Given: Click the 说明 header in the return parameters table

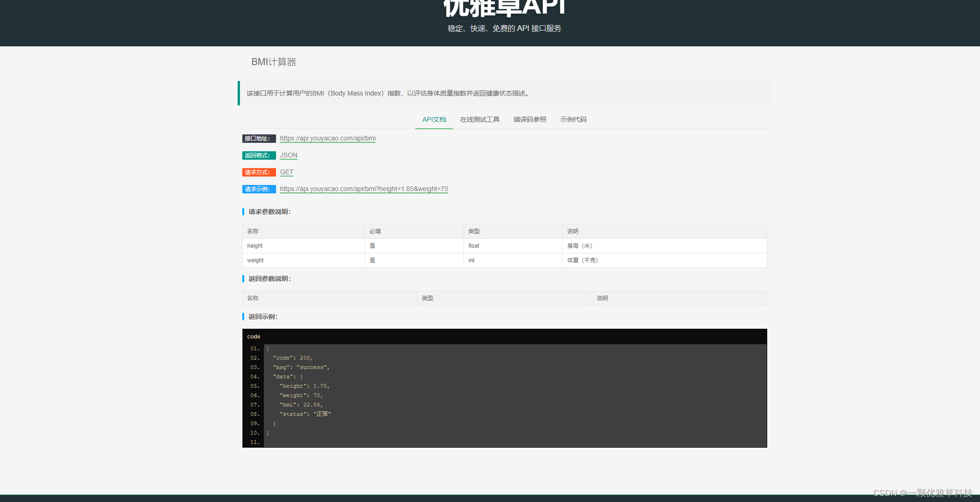Looking at the screenshot, I should click(679, 298).
